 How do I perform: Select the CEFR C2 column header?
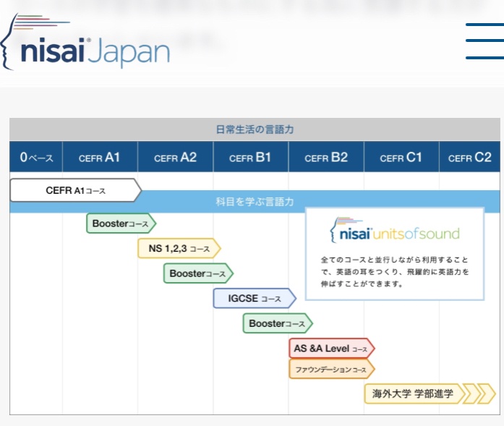(x=470, y=158)
